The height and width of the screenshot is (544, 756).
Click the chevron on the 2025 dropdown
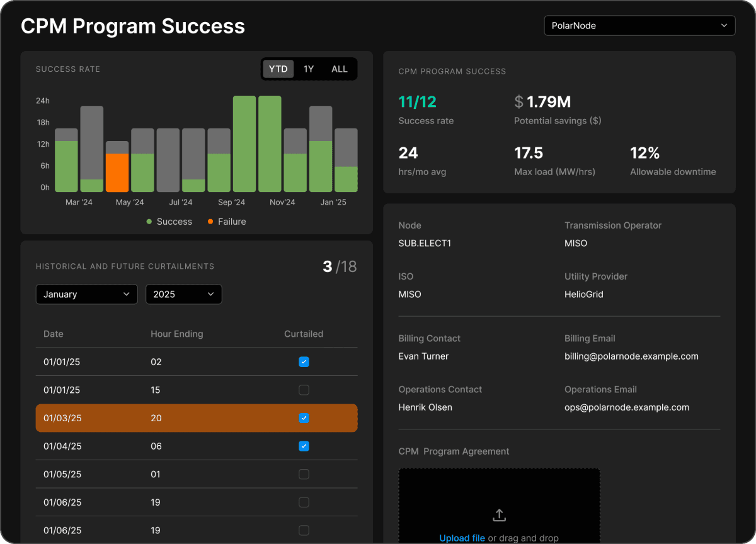click(x=210, y=294)
